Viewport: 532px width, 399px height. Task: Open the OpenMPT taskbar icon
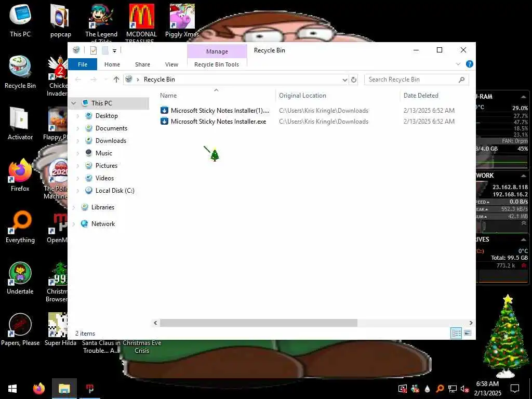tap(89, 389)
